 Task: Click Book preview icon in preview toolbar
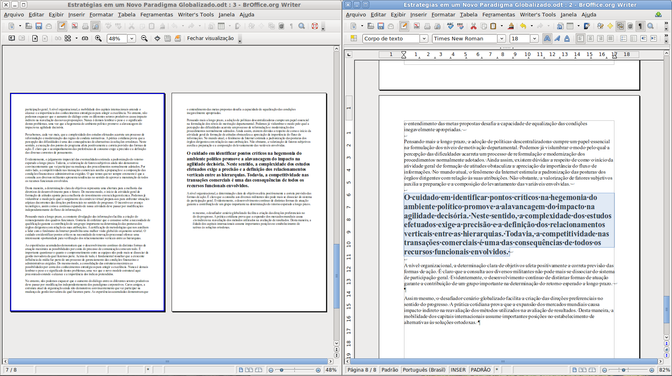(85, 38)
